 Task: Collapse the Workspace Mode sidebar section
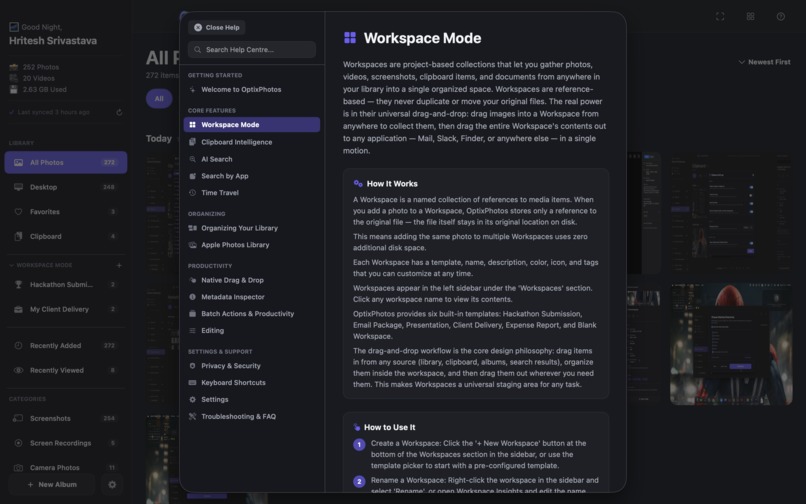tap(11, 265)
